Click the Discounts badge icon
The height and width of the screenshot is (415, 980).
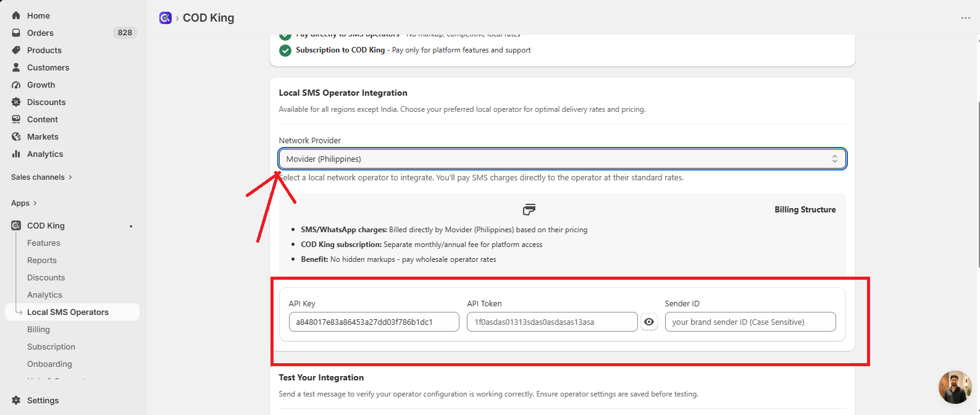16,102
